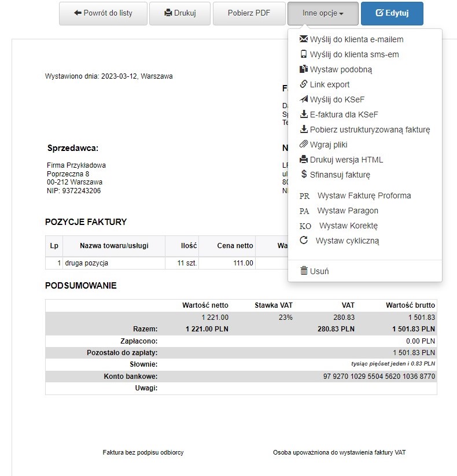Click the 'Firma Przykładowa' seller name
Image resolution: width=457 pixels, height=476 pixels.
click(76, 165)
